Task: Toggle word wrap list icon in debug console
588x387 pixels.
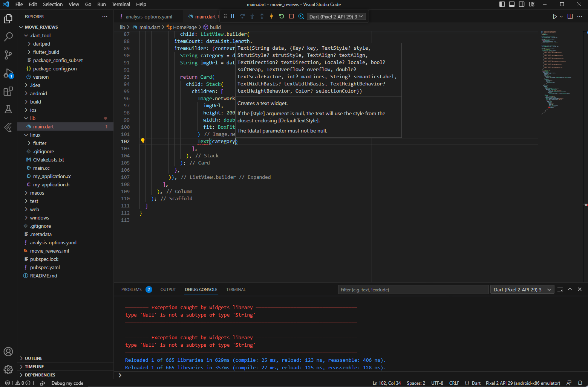Action: (x=560, y=289)
